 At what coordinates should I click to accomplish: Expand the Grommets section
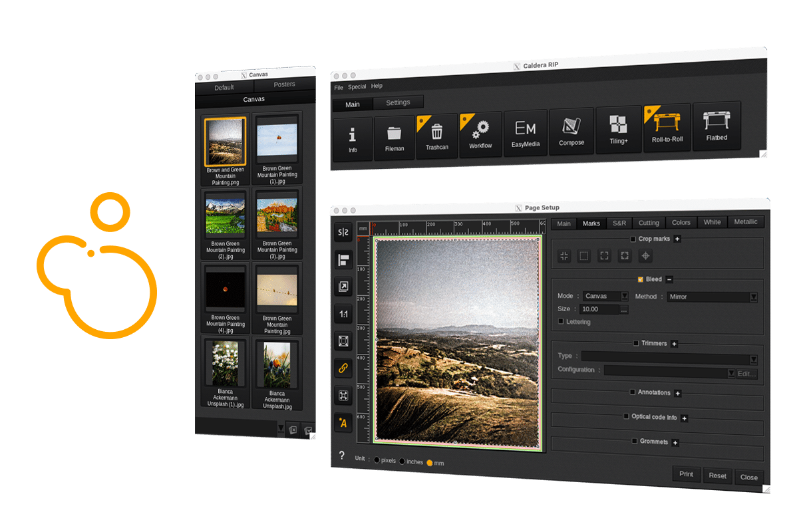pyautogui.click(x=675, y=443)
